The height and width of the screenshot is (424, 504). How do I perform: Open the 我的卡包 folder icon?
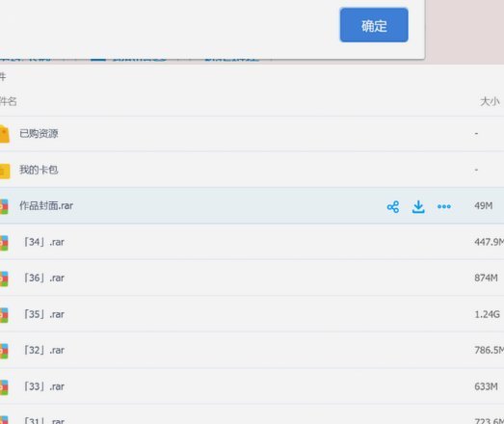(5, 171)
